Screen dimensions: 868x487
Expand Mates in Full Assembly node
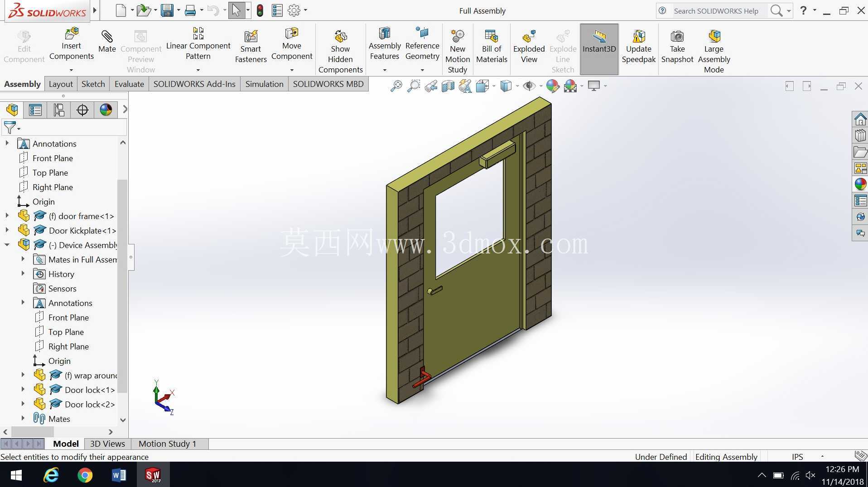[23, 259]
